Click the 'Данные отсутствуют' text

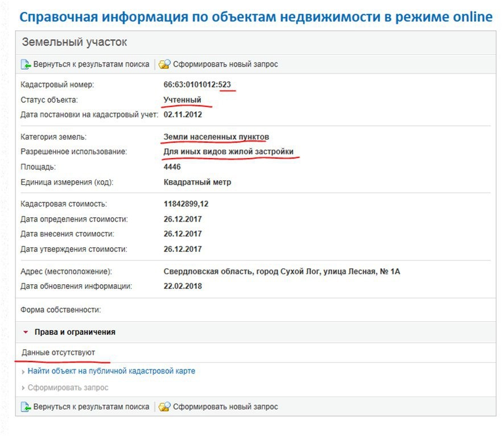59,352
